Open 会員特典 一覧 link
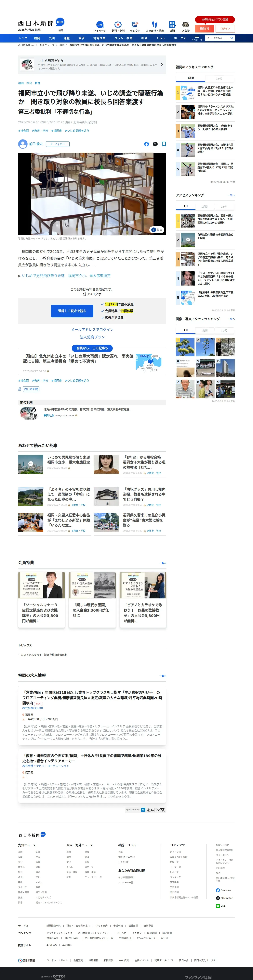The width and height of the screenshot is (253, 980). click(163, 563)
